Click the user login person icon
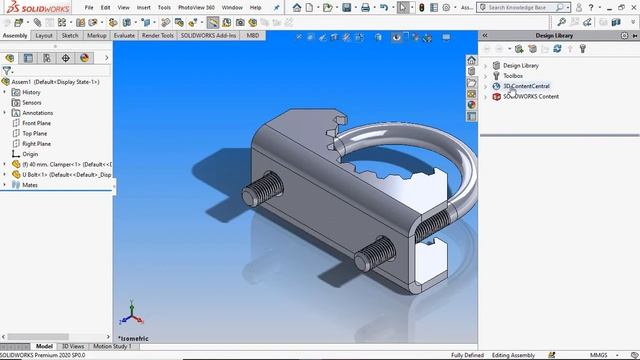 coord(579,7)
